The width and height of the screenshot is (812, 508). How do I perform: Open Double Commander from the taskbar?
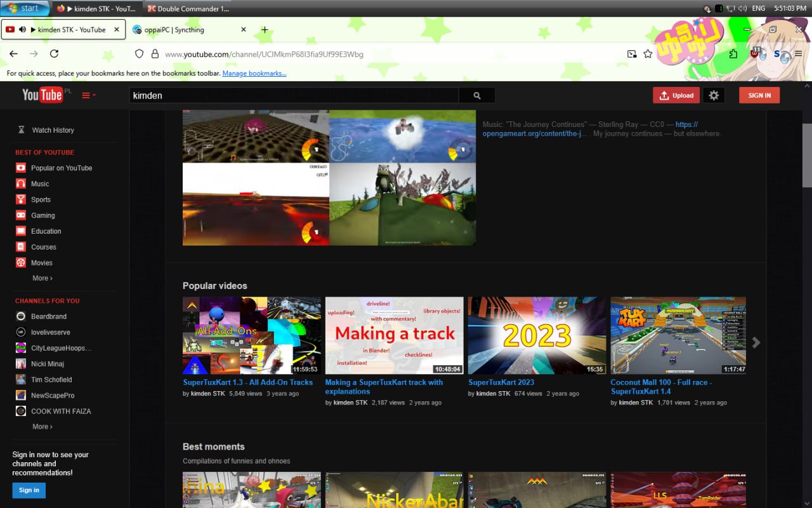click(188, 9)
